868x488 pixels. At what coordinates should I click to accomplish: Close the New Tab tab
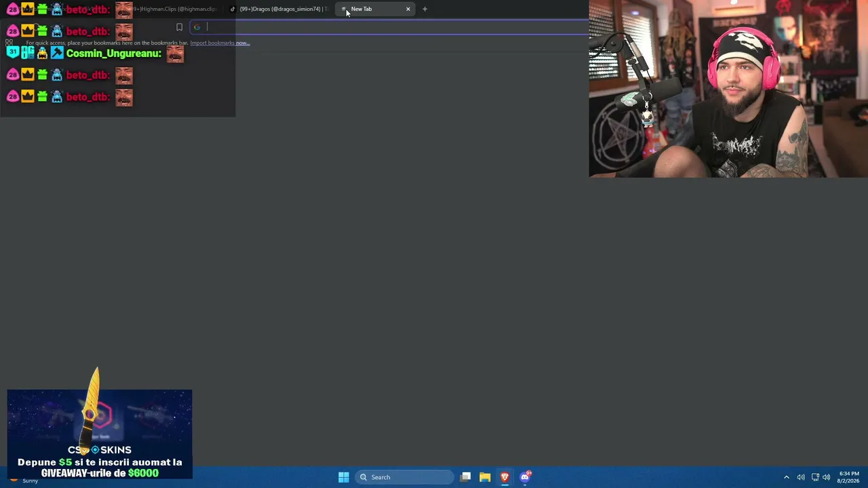(x=408, y=9)
